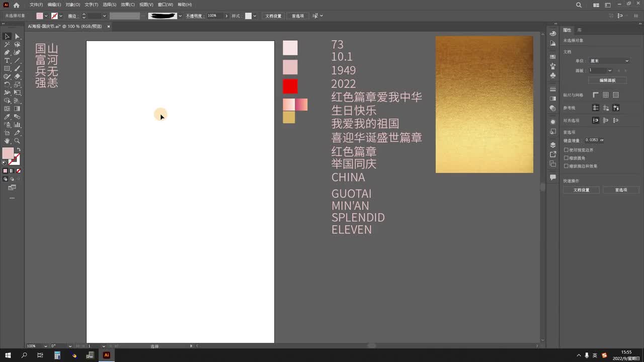
Task: Click 文档设置 in the top control bar
Action: point(274,16)
